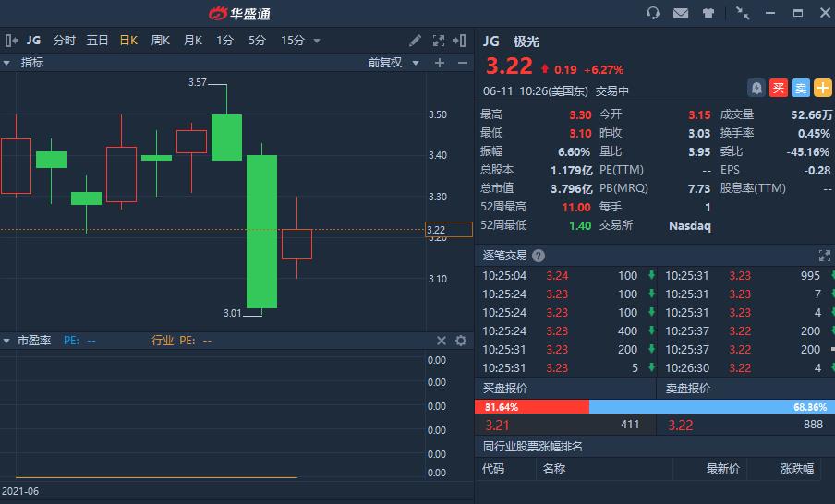Add JG to watchlist with plus

point(823,88)
